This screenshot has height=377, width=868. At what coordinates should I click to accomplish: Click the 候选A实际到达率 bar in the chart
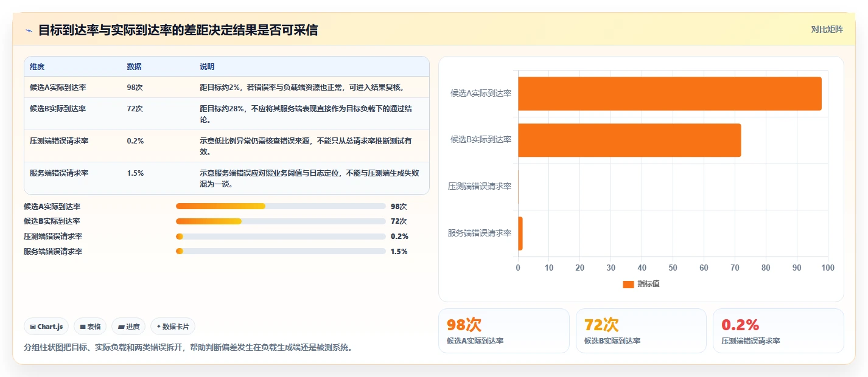[x=670, y=94]
